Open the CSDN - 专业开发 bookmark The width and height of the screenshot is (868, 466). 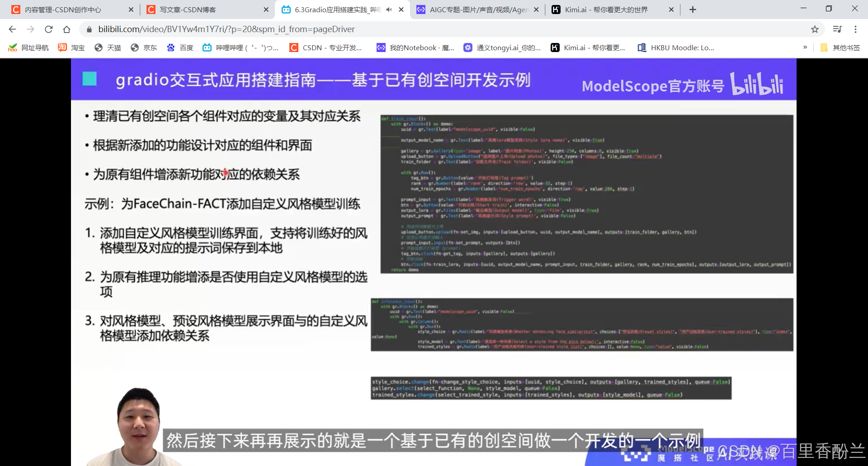click(326, 48)
